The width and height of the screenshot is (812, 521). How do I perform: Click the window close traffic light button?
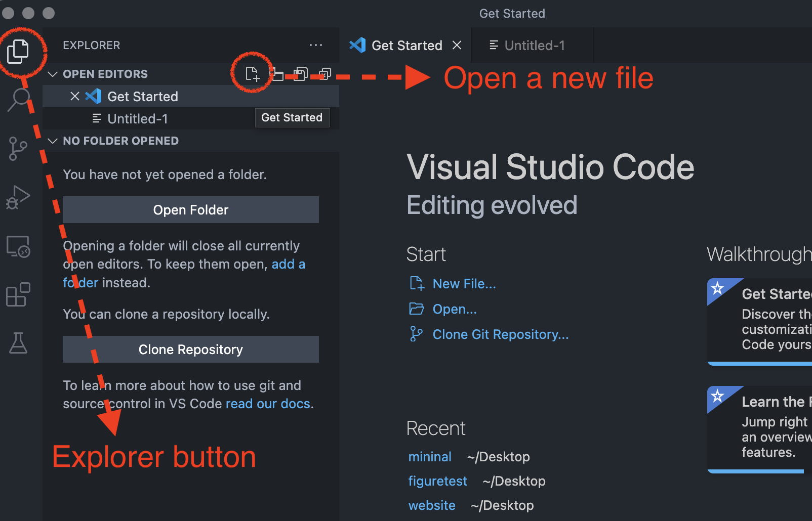click(x=8, y=13)
